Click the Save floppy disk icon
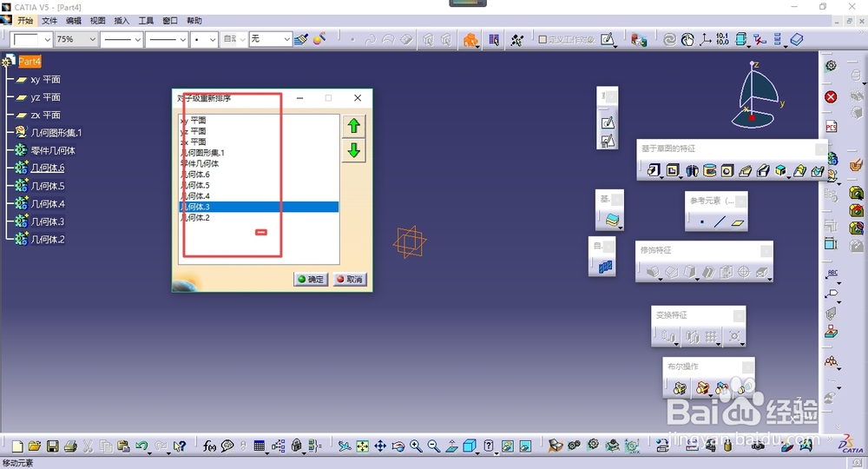Viewport: 868px width, 469px height. [x=53, y=446]
